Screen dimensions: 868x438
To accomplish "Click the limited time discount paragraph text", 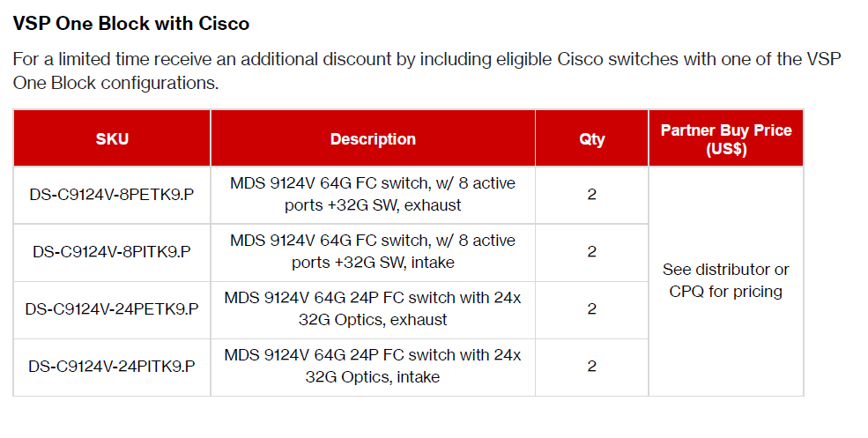I will pyautogui.click(x=427, y=71).
